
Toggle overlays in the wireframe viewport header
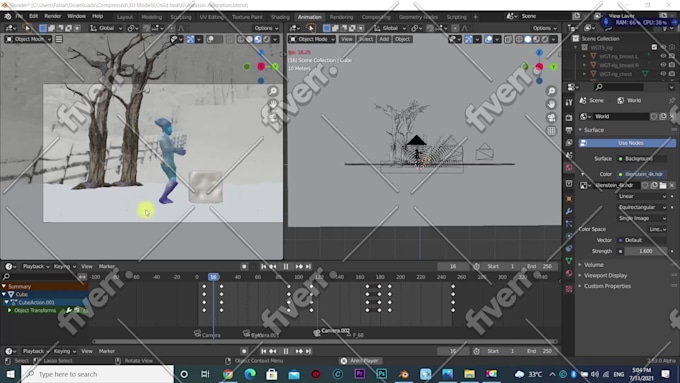(x=488, y=39)
